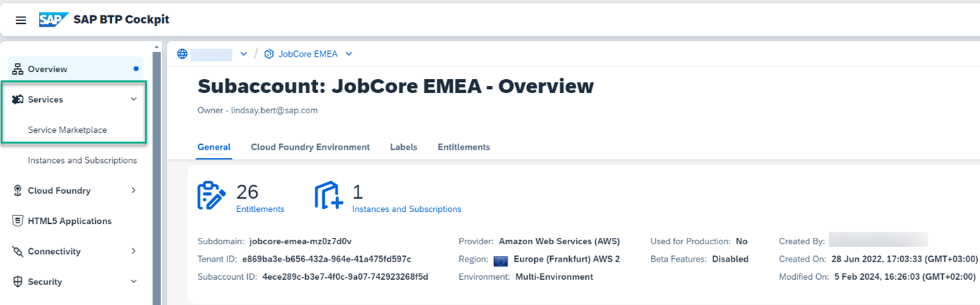
Task: Click the owner email lindsay.bert@sap.com
Action: [274, 111]
